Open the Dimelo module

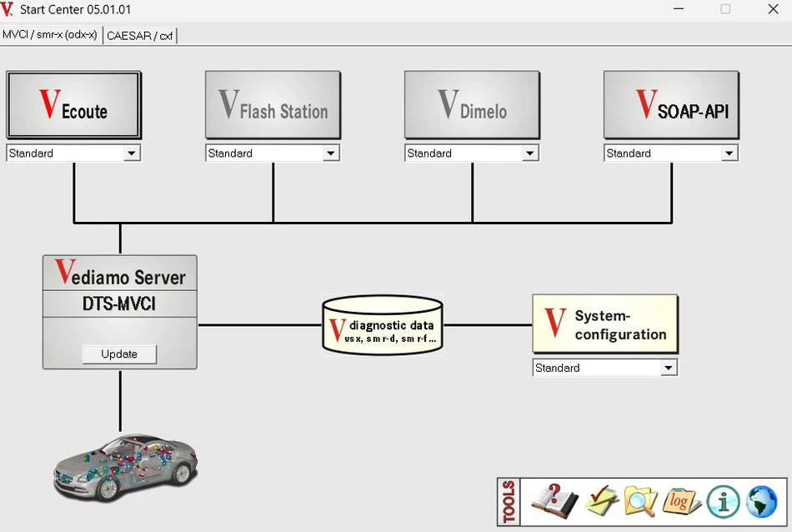(472, 105)
